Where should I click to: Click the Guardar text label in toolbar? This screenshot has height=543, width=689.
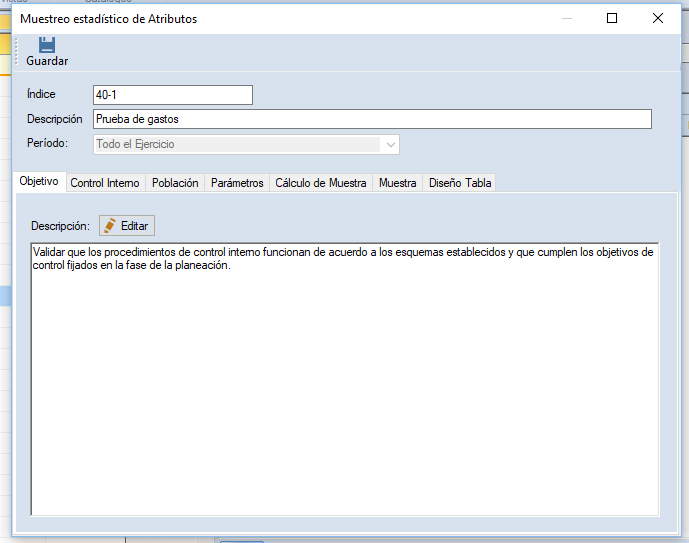point(47,61)
